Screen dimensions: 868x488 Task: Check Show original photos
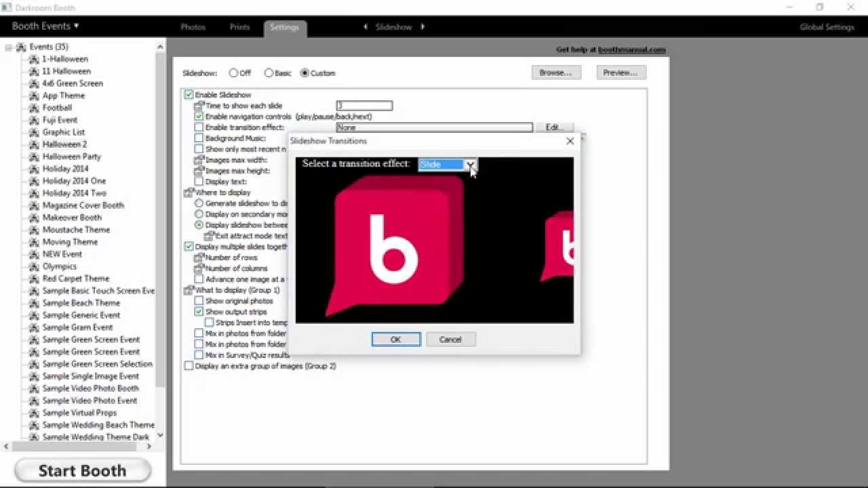[x=199, y=301]
